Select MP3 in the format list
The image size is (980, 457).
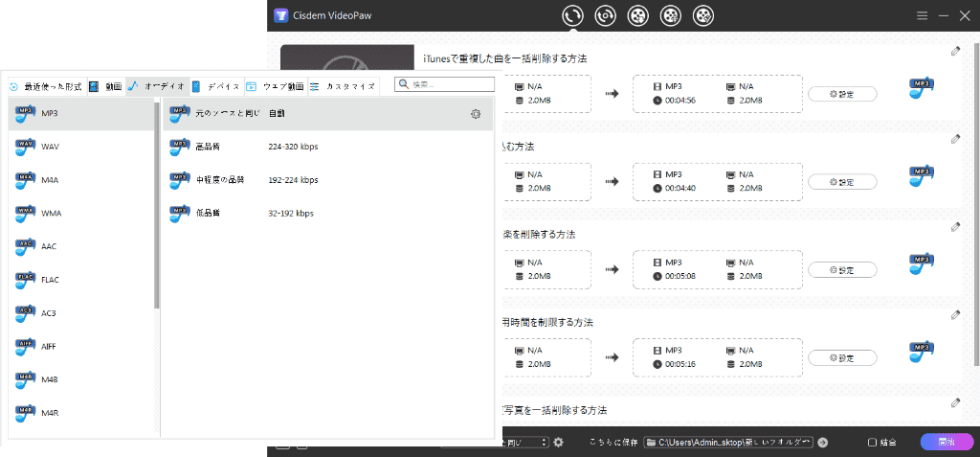coord(81,113)
